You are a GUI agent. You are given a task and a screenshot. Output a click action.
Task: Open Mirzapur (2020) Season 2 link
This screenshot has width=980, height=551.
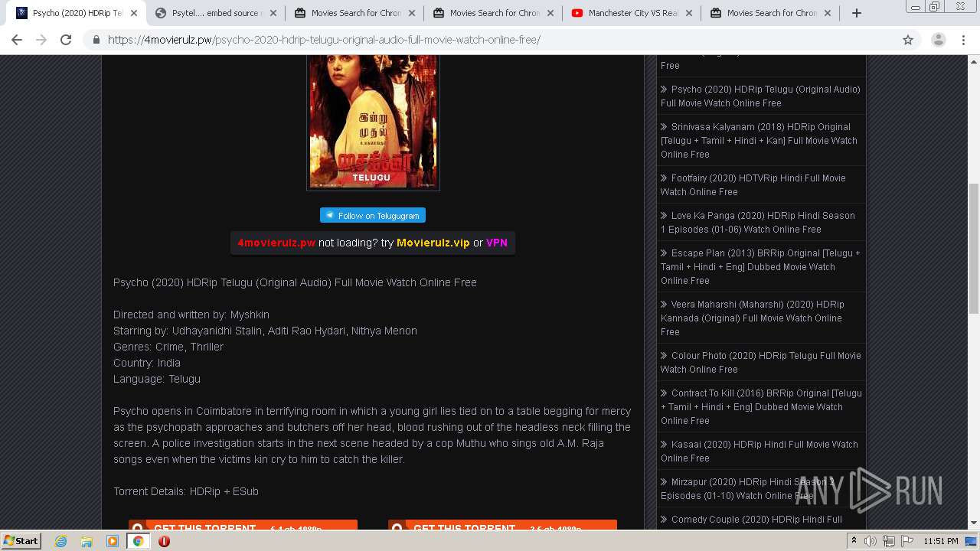tap(747, 488)
